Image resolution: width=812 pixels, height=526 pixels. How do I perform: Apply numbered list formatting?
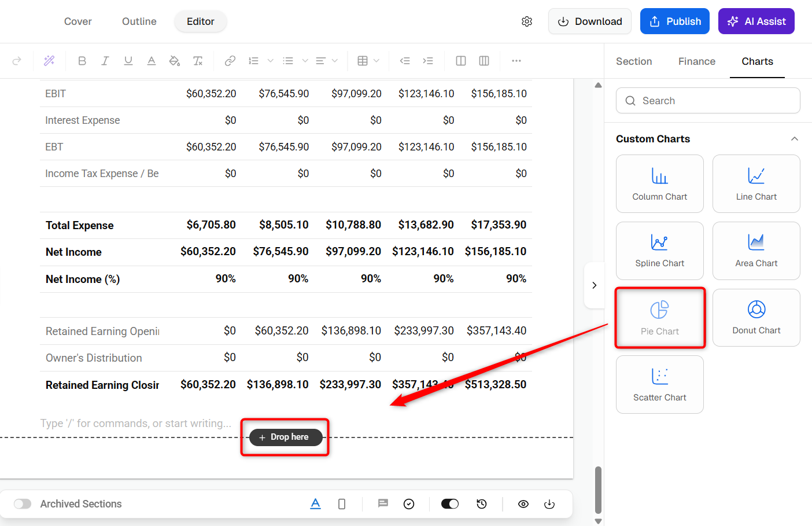click(253, 61)
